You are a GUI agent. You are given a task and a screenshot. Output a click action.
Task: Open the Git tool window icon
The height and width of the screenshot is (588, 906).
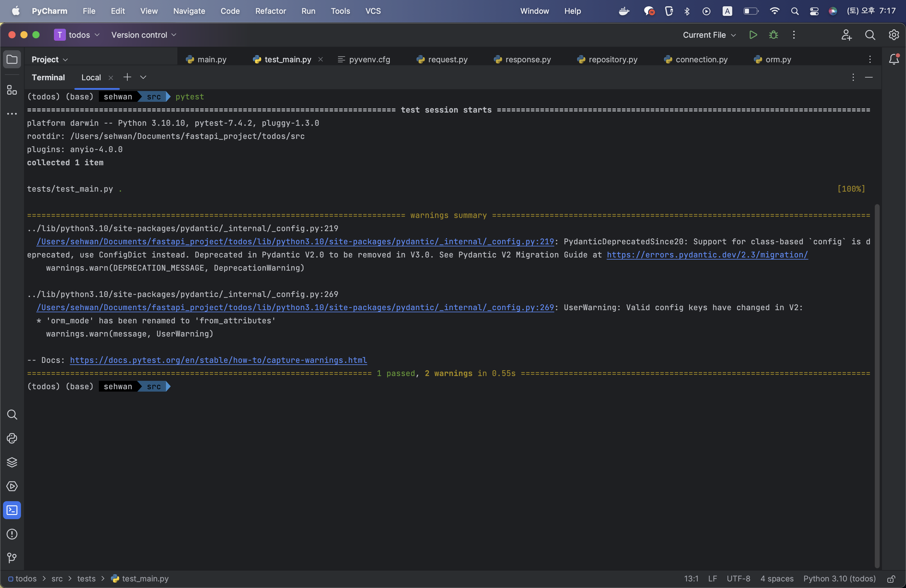coord(12,557)
